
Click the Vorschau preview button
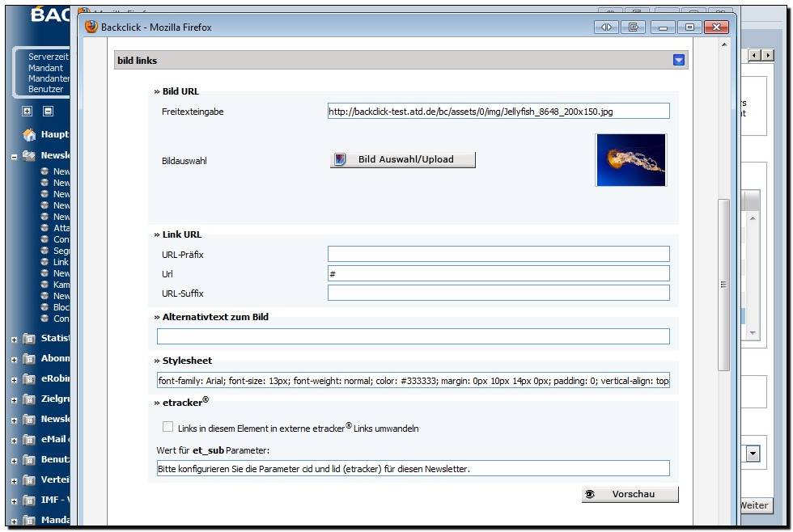pos(630,494)
